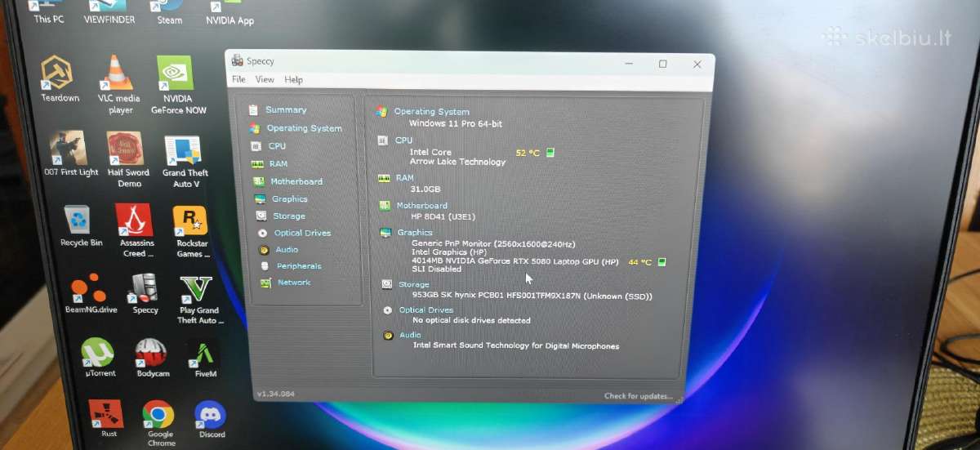The image size is (980, 450).
Task: Select the Speccy desktop shortcut
Action: point(145,295)
